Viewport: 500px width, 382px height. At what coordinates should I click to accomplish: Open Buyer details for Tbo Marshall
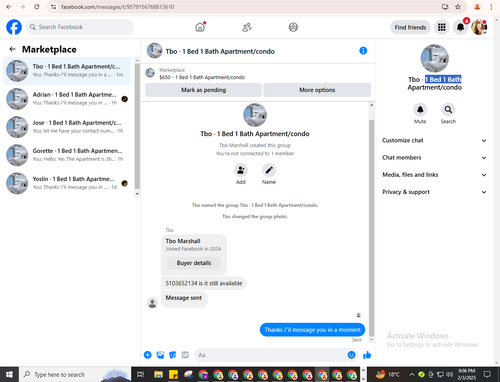(x=194, y=263)
